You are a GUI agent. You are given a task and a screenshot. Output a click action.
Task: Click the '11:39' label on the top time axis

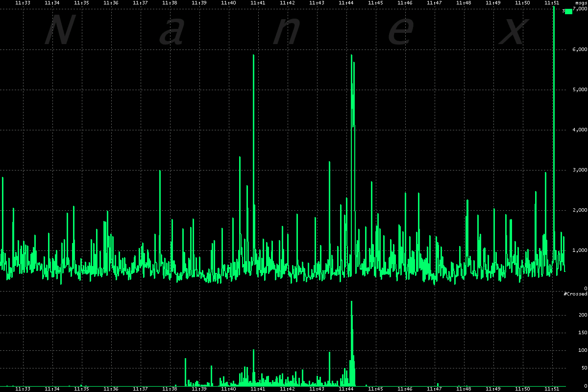(199, 3)
